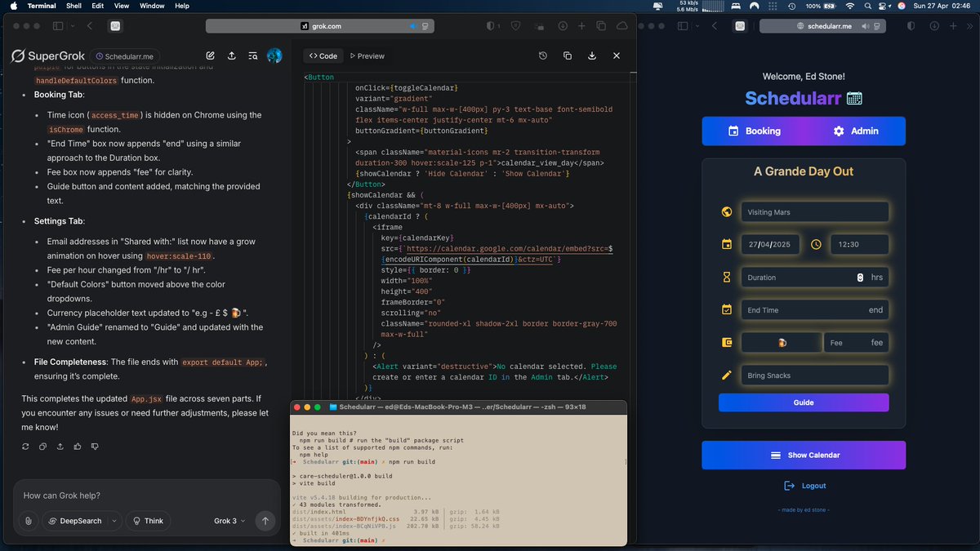Click the 27/04/2025 date field

tap(771, 244)
